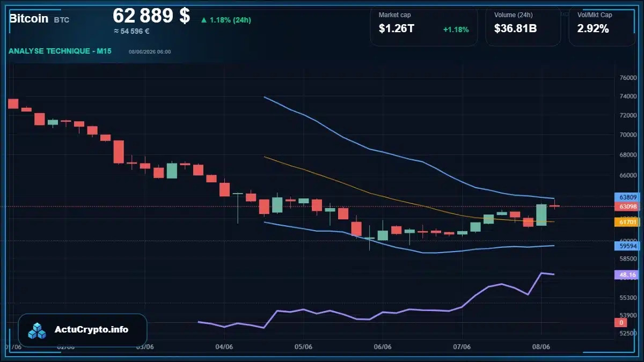Click the BTC ticker symbol
The image size is (644, 362).
[62, 20]
